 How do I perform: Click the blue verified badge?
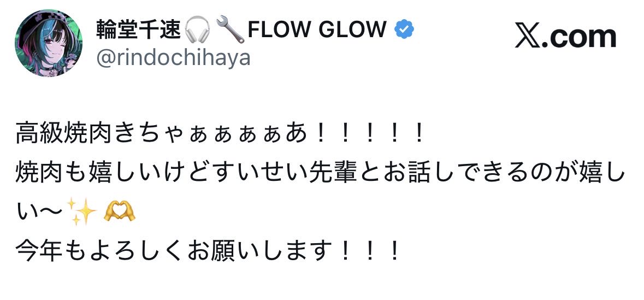click(x=404, y=30)
